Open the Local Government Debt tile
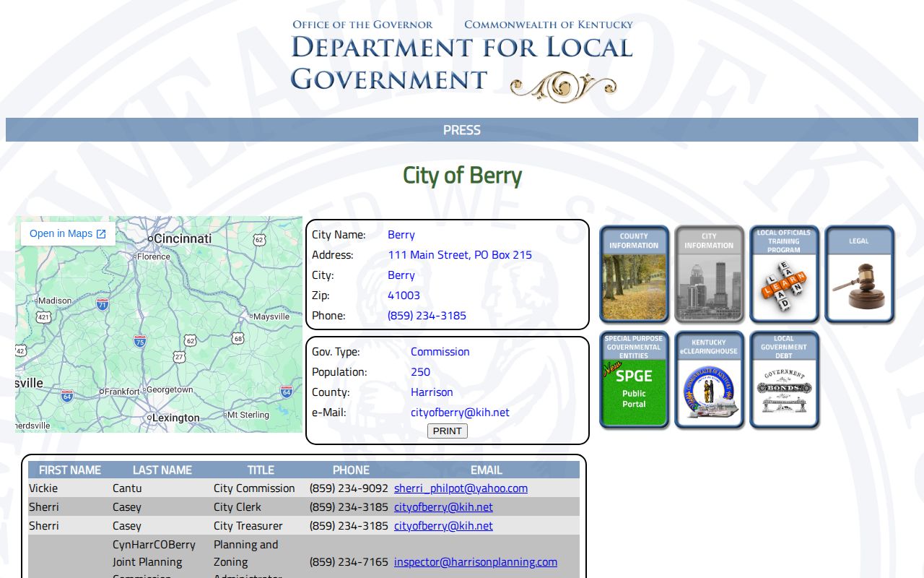Screen dimensions: 924x578 tap(784, 380)
